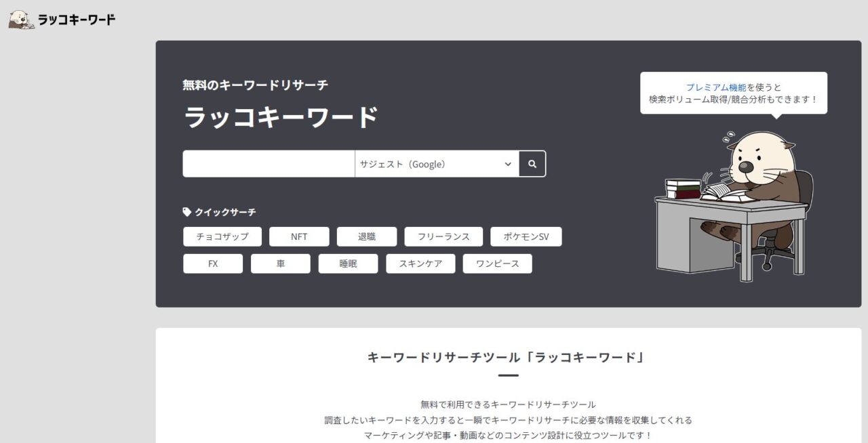Select the 車 quick search button

pyautogui.click(x=281, y=263)
